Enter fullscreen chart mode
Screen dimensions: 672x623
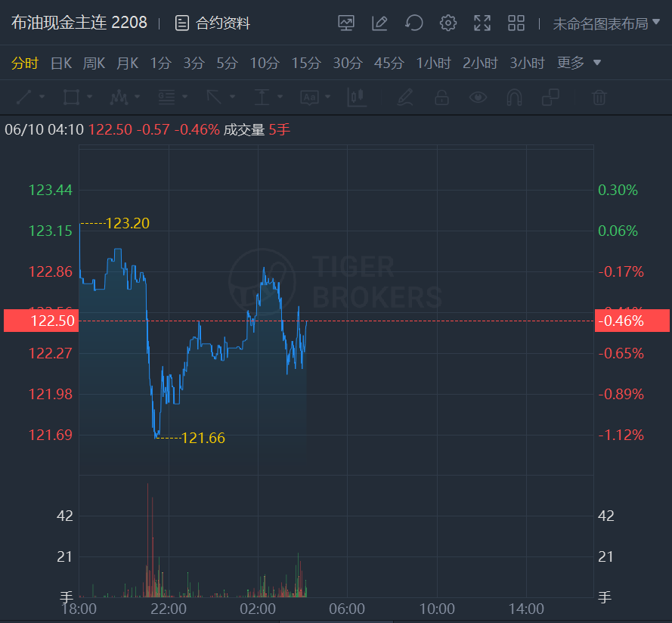pos(482,23)
